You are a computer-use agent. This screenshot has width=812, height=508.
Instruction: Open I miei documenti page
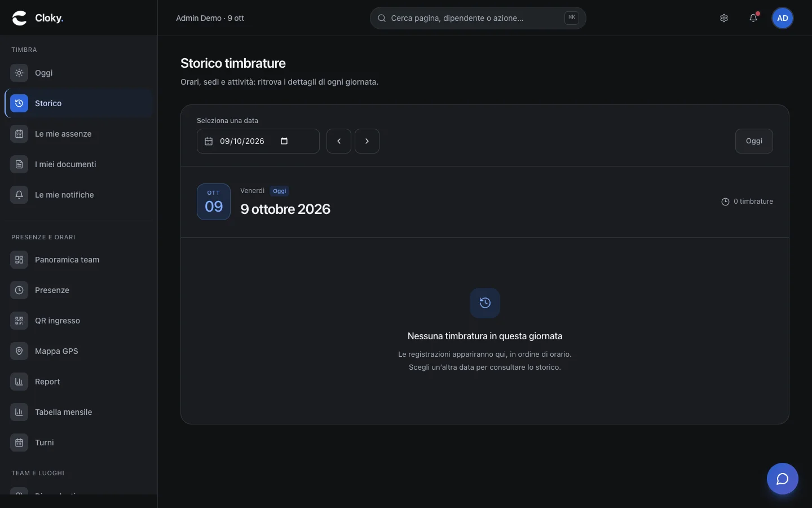point(79,164)
